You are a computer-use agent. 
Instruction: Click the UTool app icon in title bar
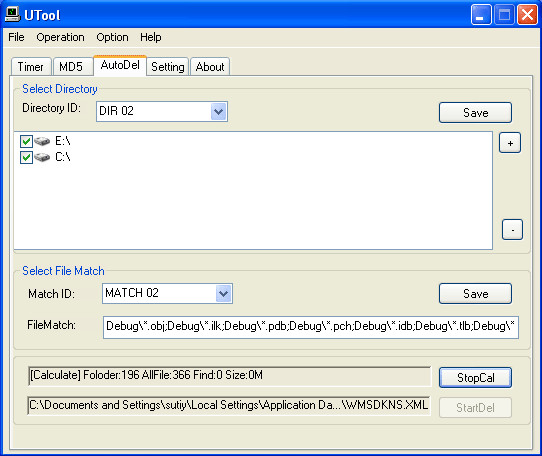click(x=12, y=15)
